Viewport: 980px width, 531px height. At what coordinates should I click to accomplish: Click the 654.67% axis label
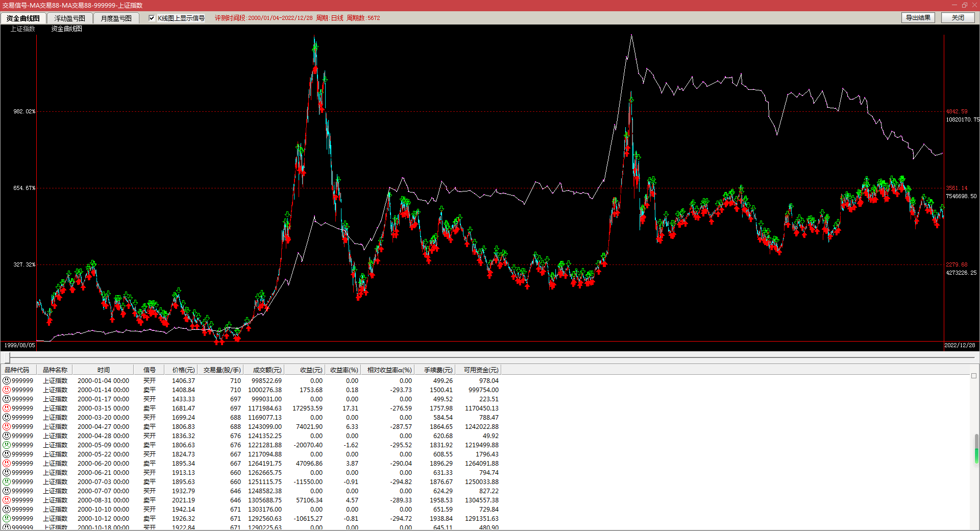point(24,188)
